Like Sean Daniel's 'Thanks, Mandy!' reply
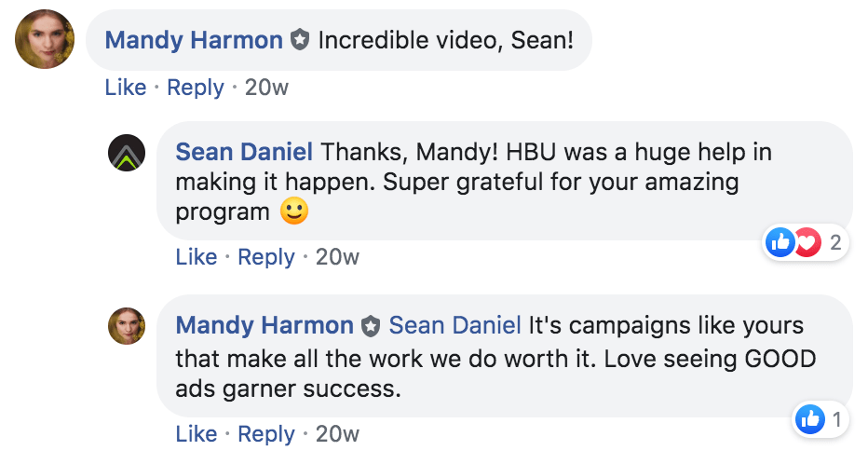 [x=197, y=257]
